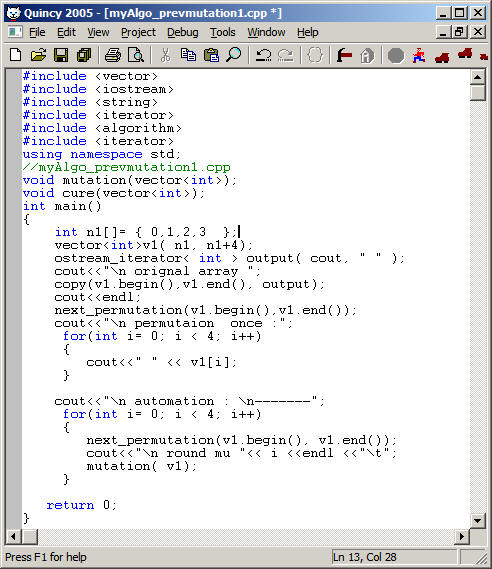Viewport: 492px width, 569px height.
Task: Open the Tools menu
Action: click(x=222, y=32)
